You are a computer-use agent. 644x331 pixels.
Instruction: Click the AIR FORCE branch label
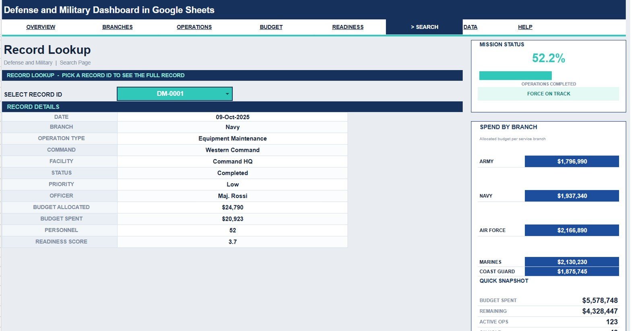[492, 230]
